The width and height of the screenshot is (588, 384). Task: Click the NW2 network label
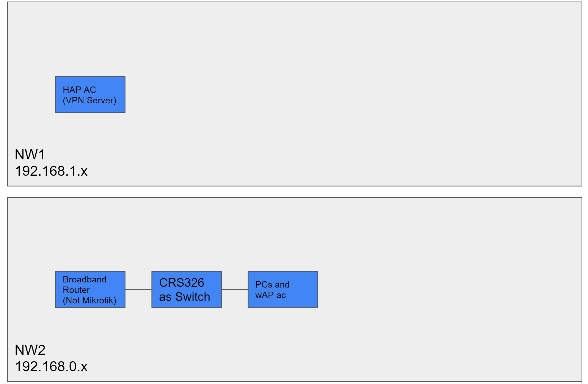(30, 350)
